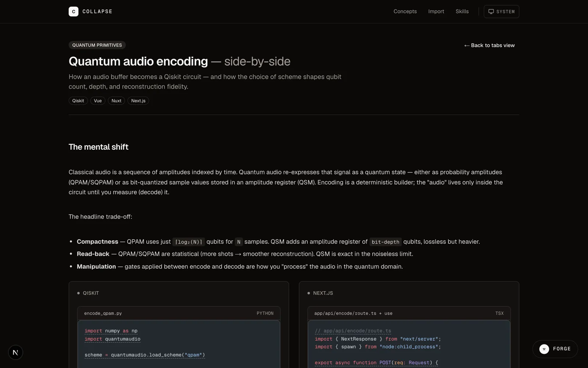Viewport: 588px width, 368px height.
Task: Click the NEXT.JS panel header
Action: (x=320, y=293)
